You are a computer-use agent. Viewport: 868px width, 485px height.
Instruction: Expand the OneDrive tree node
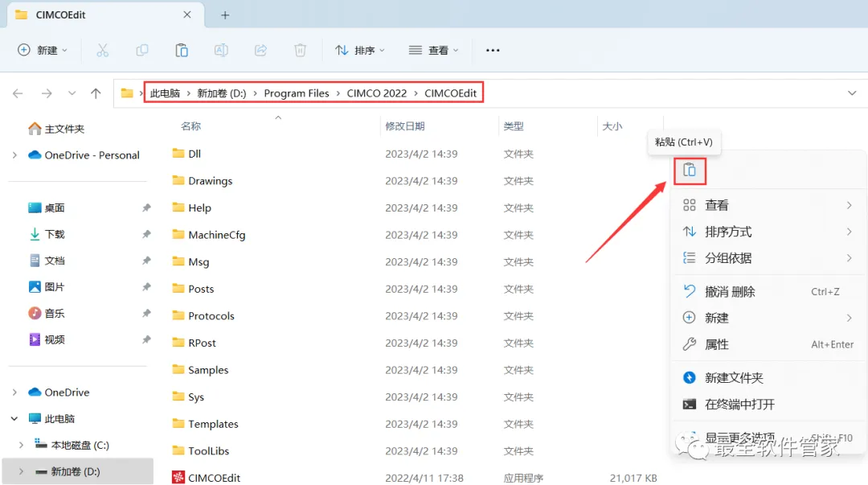coord(15,393)
